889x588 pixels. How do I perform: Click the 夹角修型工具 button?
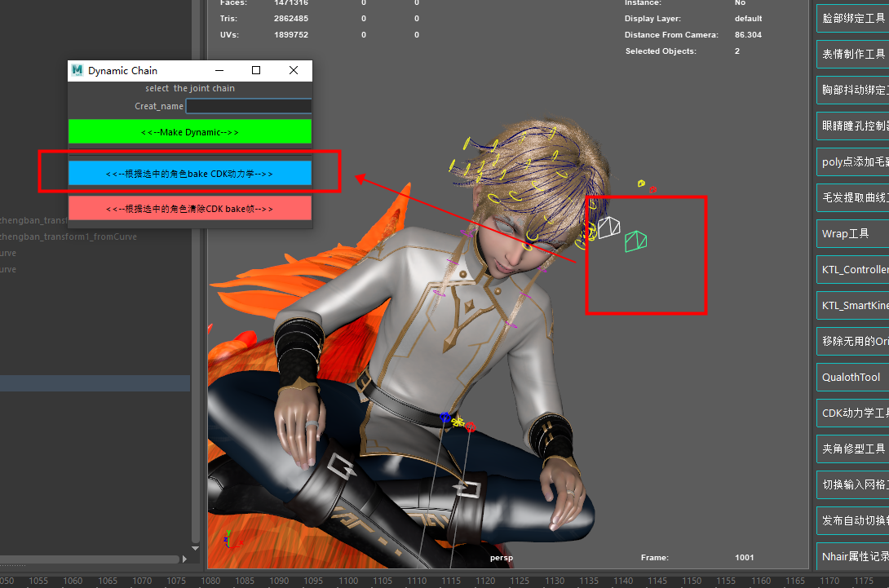pyautogui.click(x=852, y=449)
